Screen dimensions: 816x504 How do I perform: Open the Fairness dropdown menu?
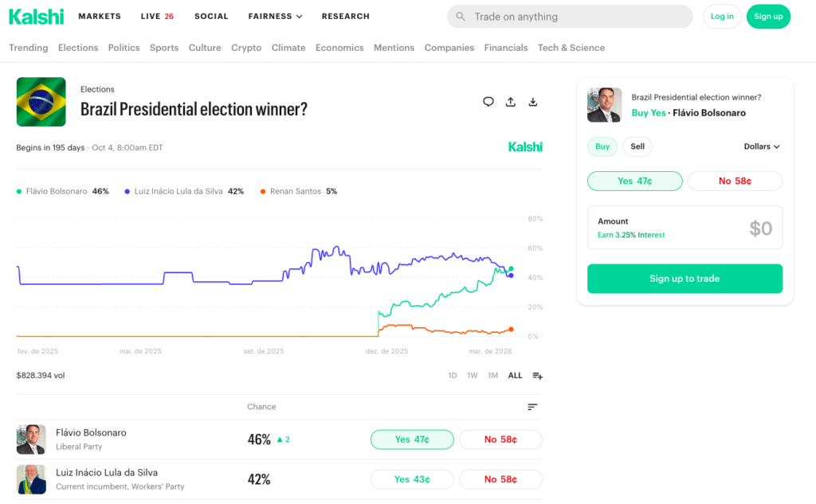(x=275, y=16)
